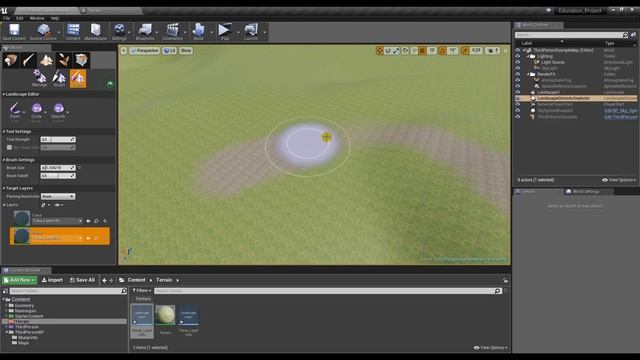This screenshot has width=640, height=360.
Task: Collapse the Target Layers section
Action: pos(4,188)
